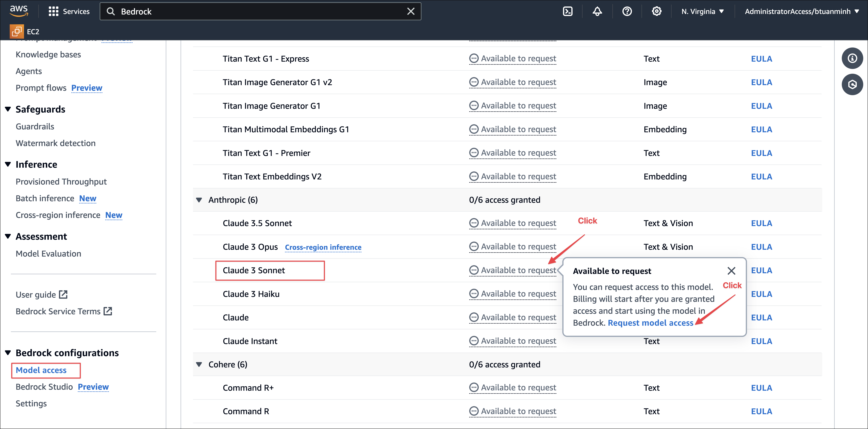Collapse the Anthropic (6) model group
The width and height of the screenshot is (868, 429).
pyautogui.click(x=199, y=200)
